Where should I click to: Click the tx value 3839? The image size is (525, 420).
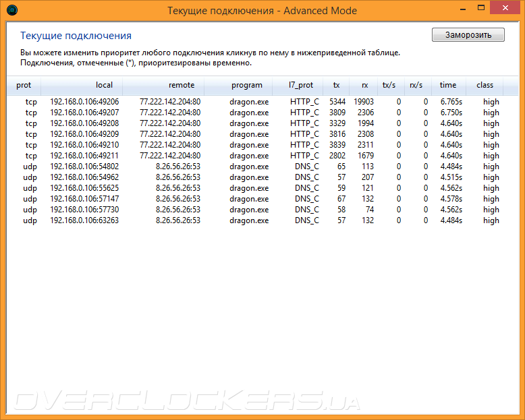[x=337, y=145]
